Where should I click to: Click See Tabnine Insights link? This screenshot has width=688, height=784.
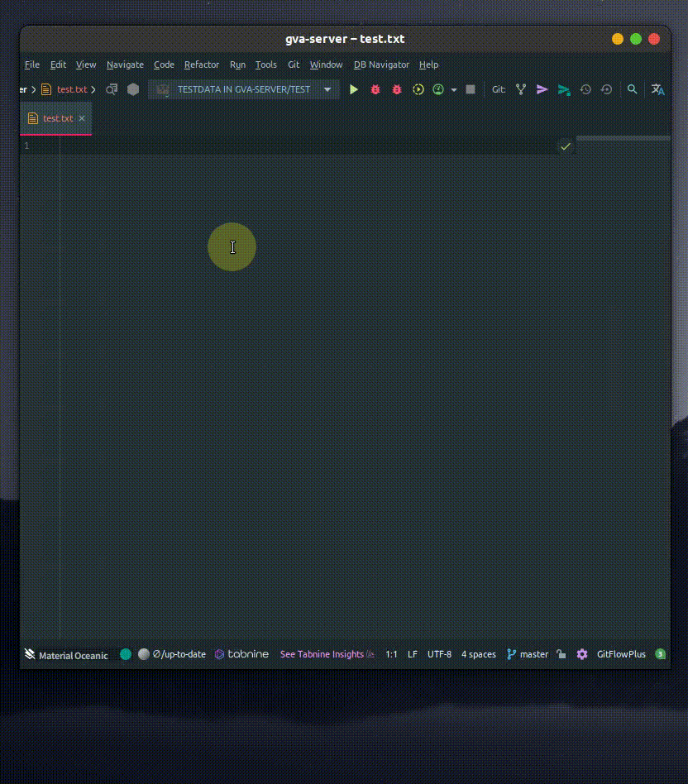pyautogui.click(x=322, y=654)
